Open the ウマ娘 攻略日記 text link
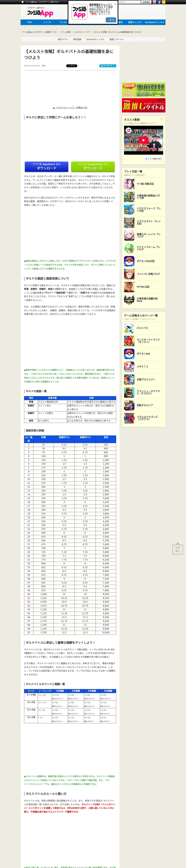The width and height of the screenshot is (186, 868). (x=145, y=184)
